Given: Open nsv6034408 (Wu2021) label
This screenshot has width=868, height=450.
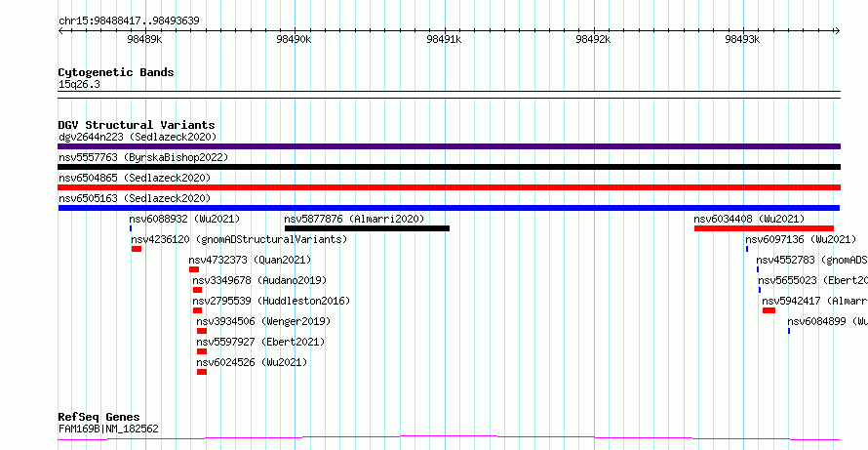Looking at the screenshot, I should pyautogui.click(x=750, y=219).
